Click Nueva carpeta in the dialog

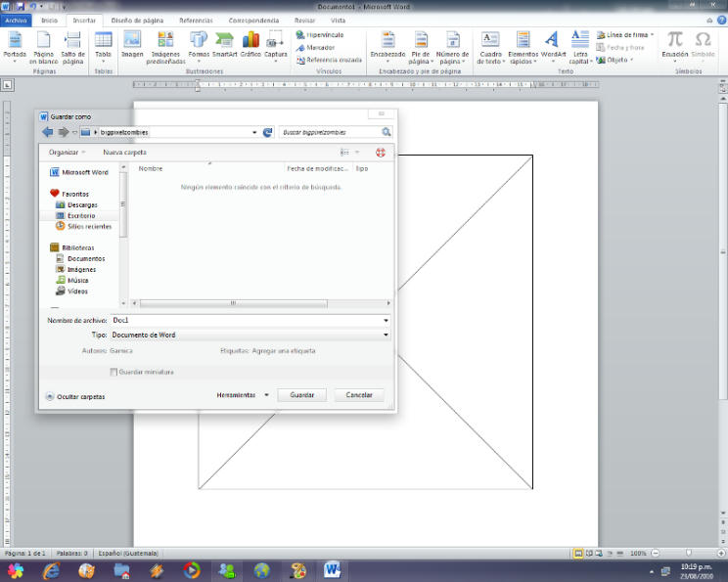124,153
